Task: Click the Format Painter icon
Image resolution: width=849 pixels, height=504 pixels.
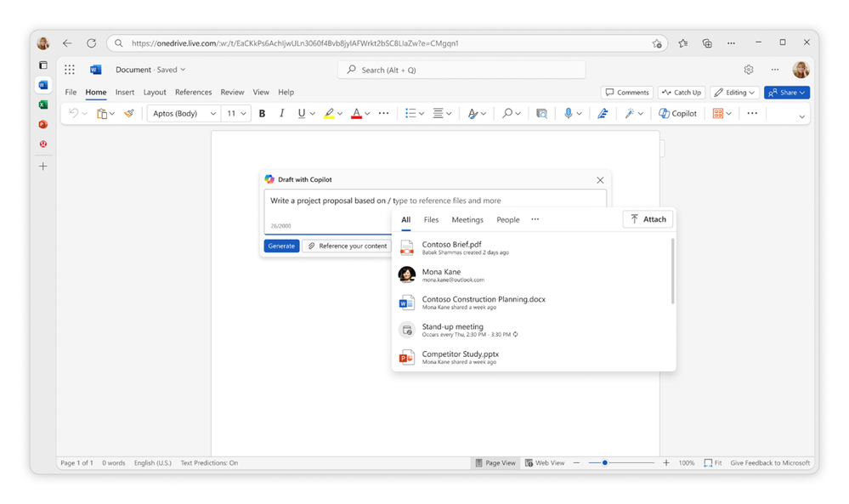Action: pyautogui.click(x=128, y=112)
